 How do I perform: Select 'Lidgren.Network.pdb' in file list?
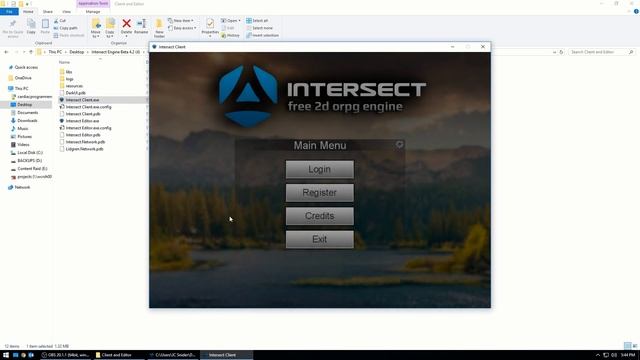click(x=84, y=149)
